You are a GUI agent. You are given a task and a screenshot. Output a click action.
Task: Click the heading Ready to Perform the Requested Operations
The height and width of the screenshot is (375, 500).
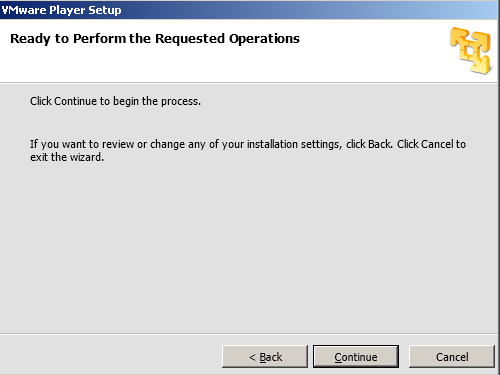[x=155, y=39]
